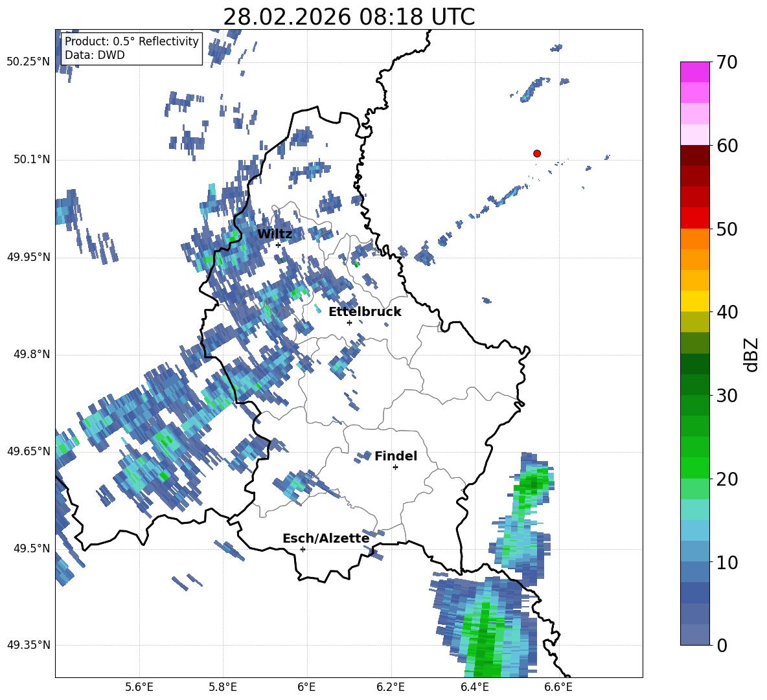767x700 pixels.
Task: Click the 6.4°E longitude label
Action: point(474,687)
